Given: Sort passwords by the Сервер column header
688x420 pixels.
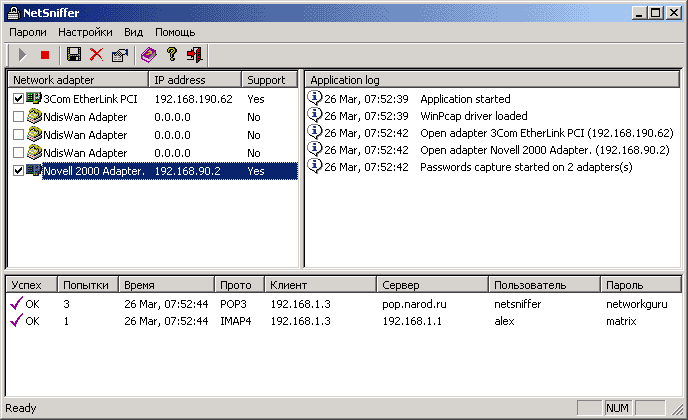Looking at the screenshot, I should (x=433, y=285).
